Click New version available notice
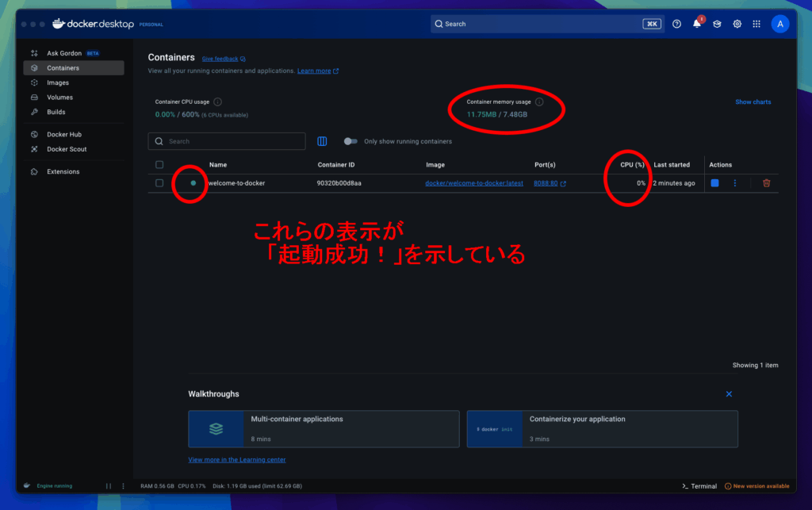 click(757, 486)
